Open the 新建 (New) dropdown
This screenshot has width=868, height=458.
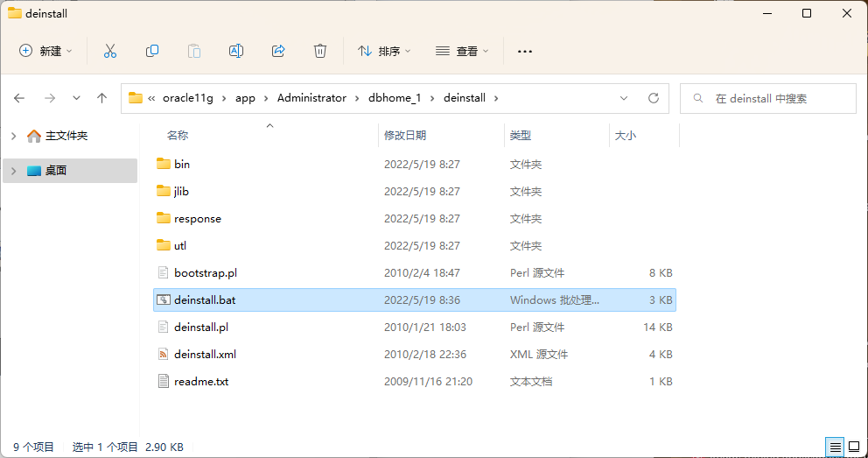point(45,51)
